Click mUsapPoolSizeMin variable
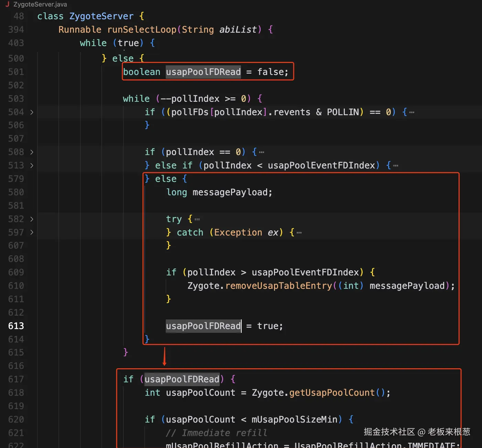482x448 pixels. 295,419
